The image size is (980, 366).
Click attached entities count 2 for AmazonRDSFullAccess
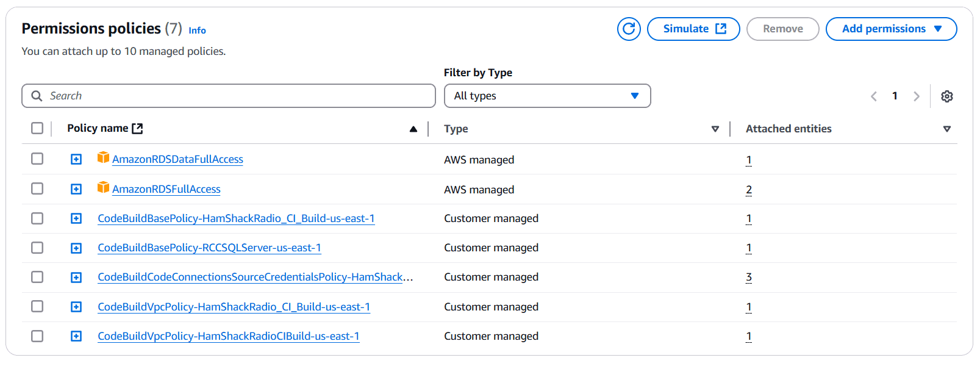pos(749,190)
